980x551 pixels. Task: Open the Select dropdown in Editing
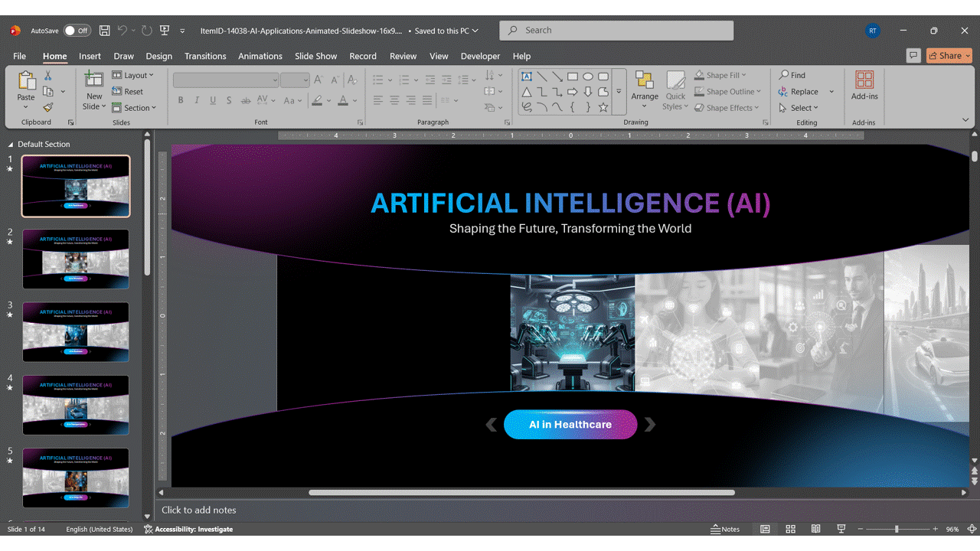tap(799, 108)
